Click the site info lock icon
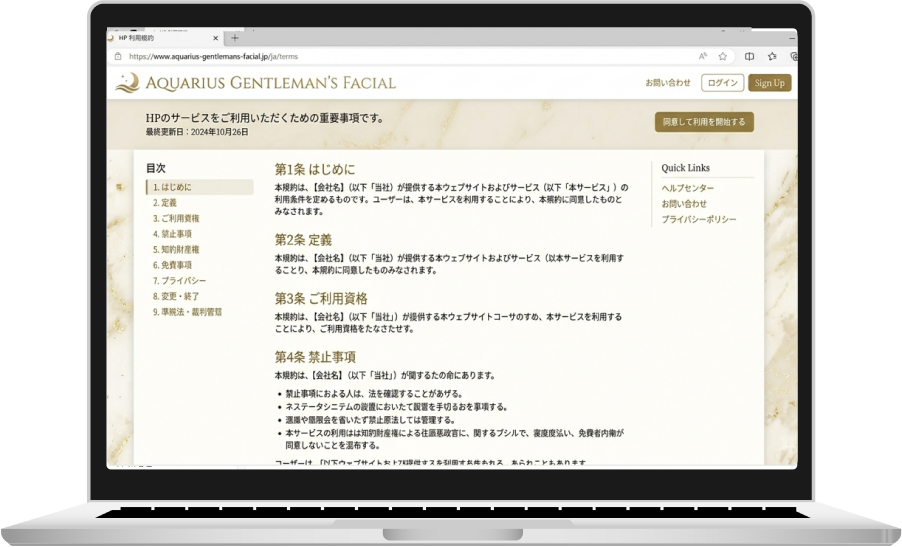 118,56
